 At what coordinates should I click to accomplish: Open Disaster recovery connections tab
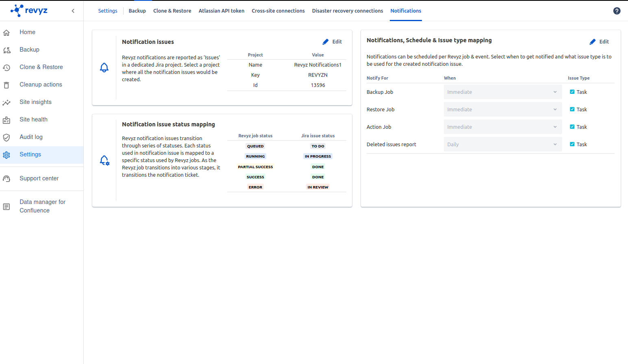(x=347, y=11)
